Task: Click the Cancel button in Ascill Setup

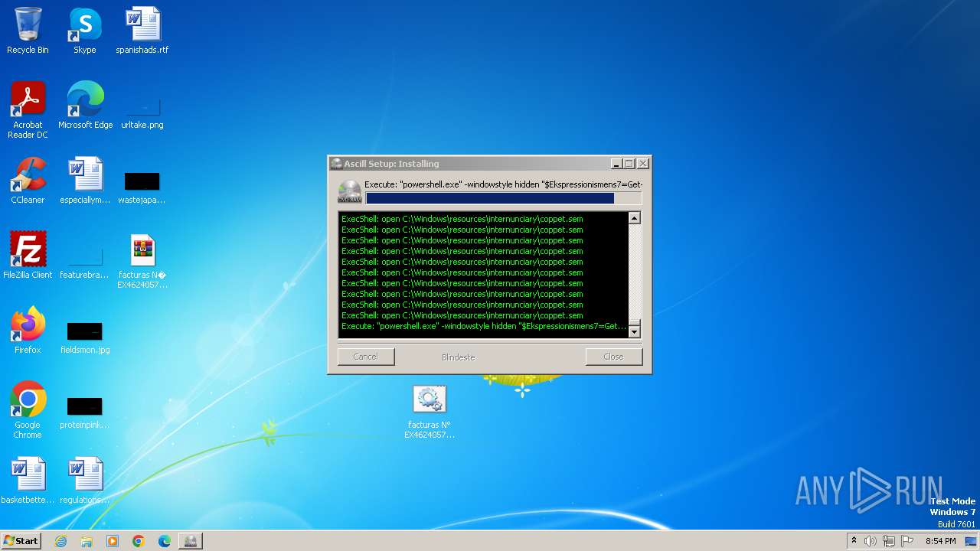Action: tap(366, 357)
